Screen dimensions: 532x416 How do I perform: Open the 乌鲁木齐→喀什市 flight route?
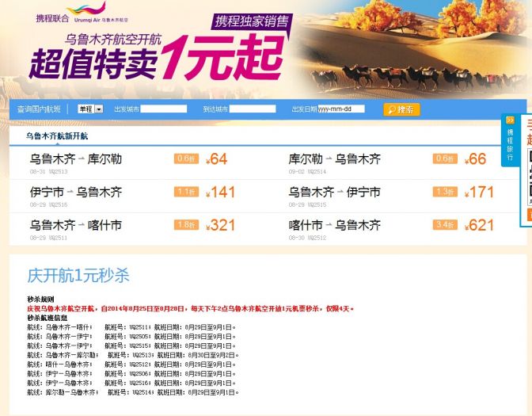point(76,225)
